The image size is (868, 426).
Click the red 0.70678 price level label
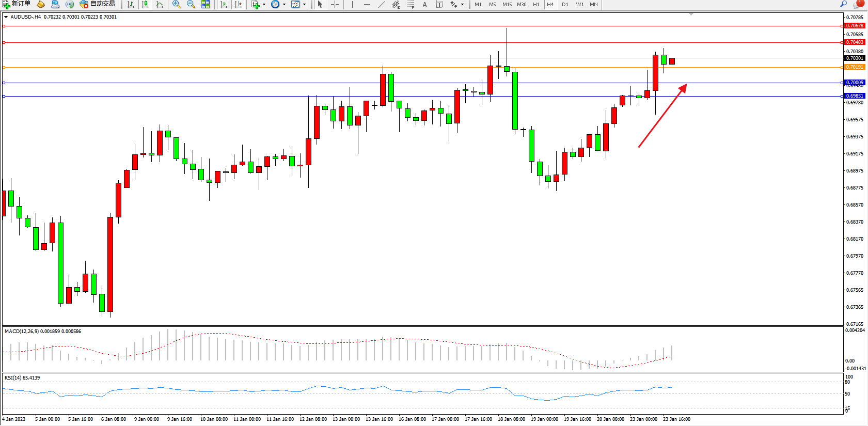(x=855, y=26)
